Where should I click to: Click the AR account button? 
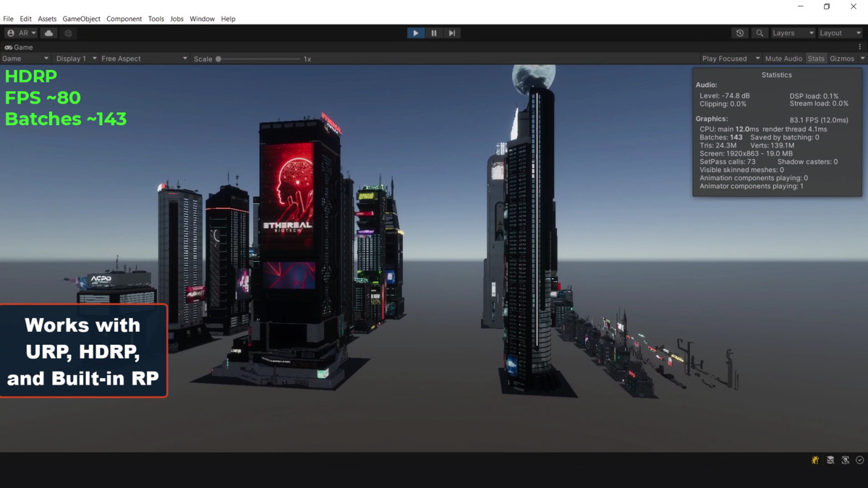20,33
